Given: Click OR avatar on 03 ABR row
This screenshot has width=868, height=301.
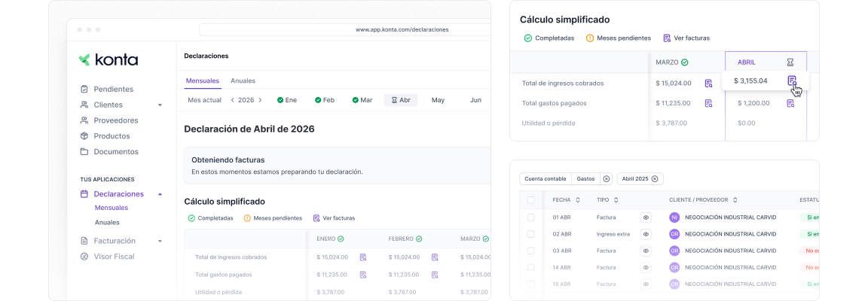Looking at the screenshot, I should click(674, 251).
